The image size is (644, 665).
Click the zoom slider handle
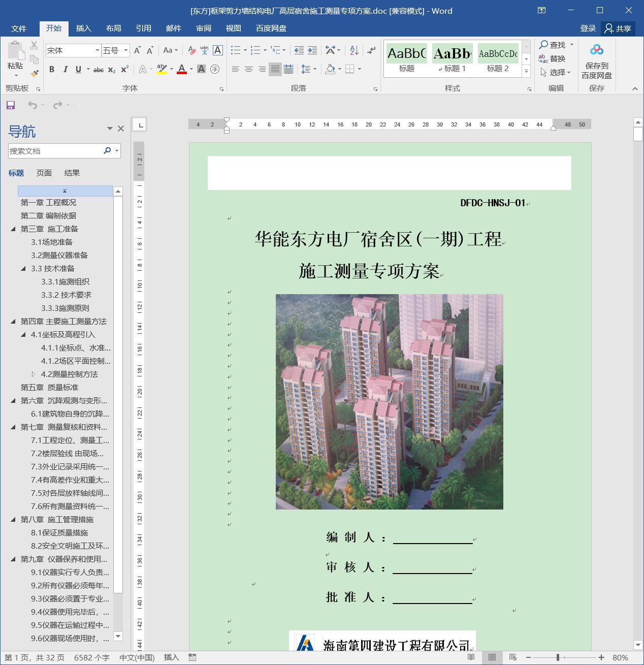(x=558, y=657)
